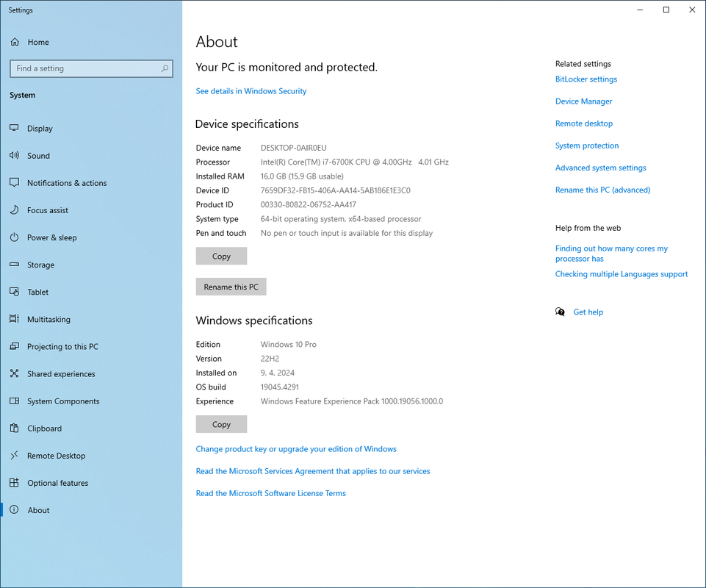Open System protection link

pyautogui.click(x=587, y=146)
